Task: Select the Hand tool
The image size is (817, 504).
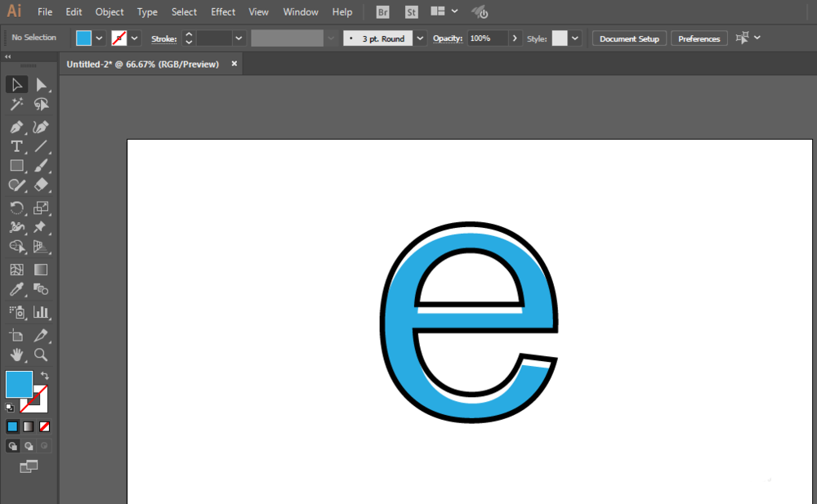Action: coord(16,355)
